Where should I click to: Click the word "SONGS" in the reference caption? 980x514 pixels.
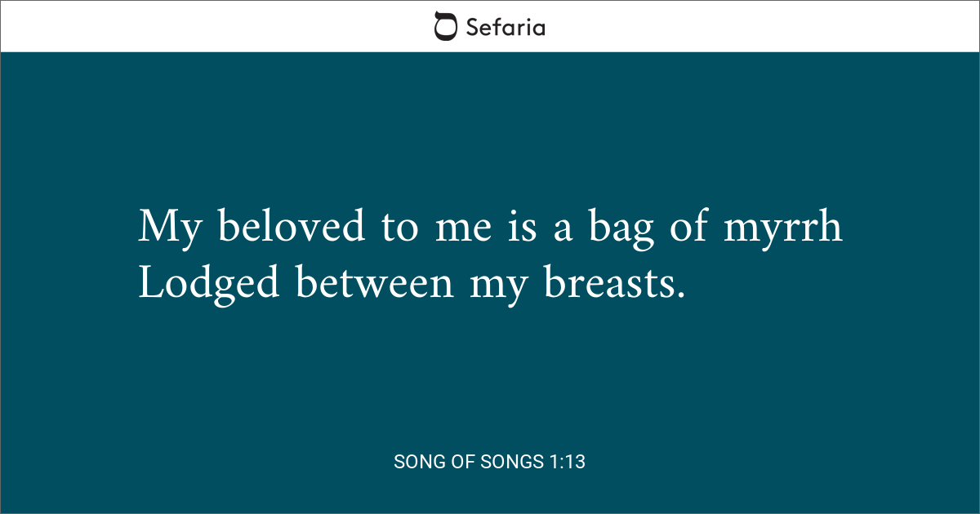point(510,462)
